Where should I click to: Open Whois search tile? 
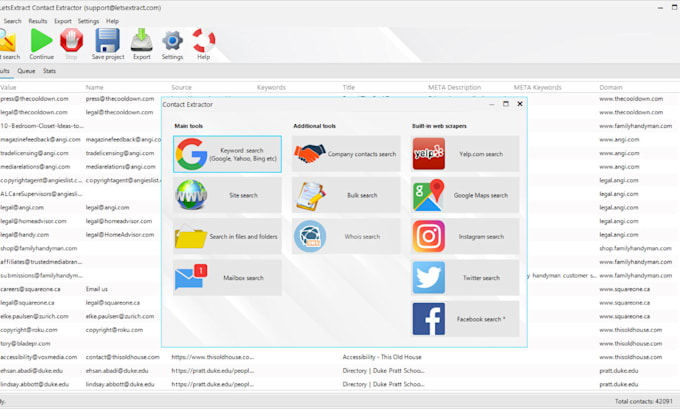346,236
